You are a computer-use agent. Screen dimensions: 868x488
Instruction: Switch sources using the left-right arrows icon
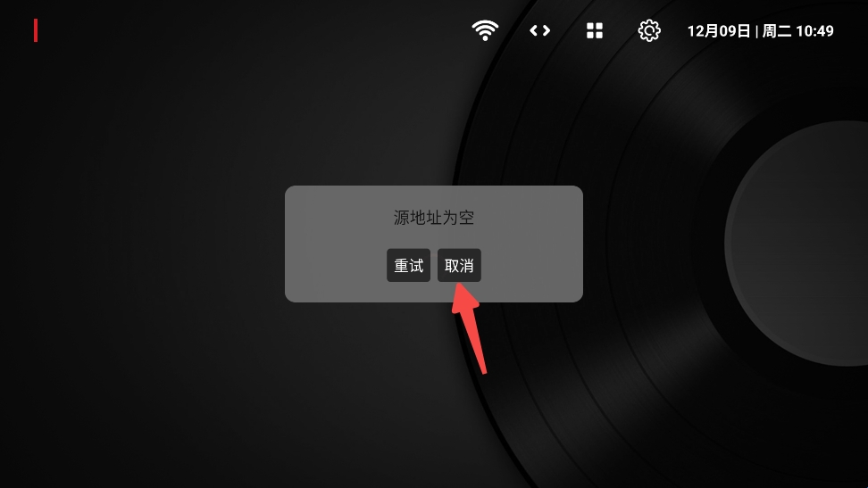coord(539,30)
